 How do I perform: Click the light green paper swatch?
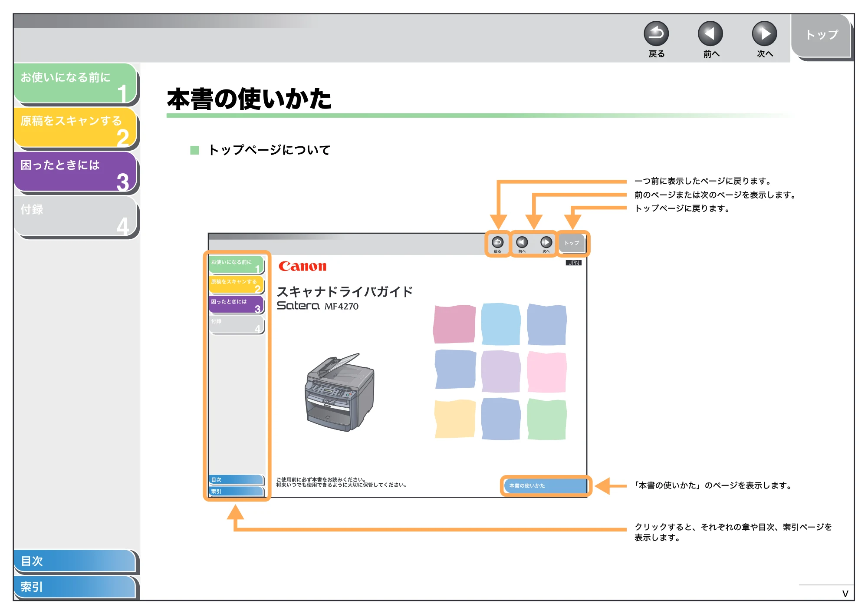[x=547, y=419]
